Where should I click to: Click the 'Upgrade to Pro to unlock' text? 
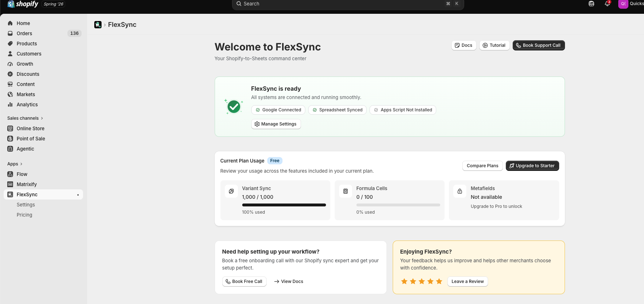coord(496,206)
